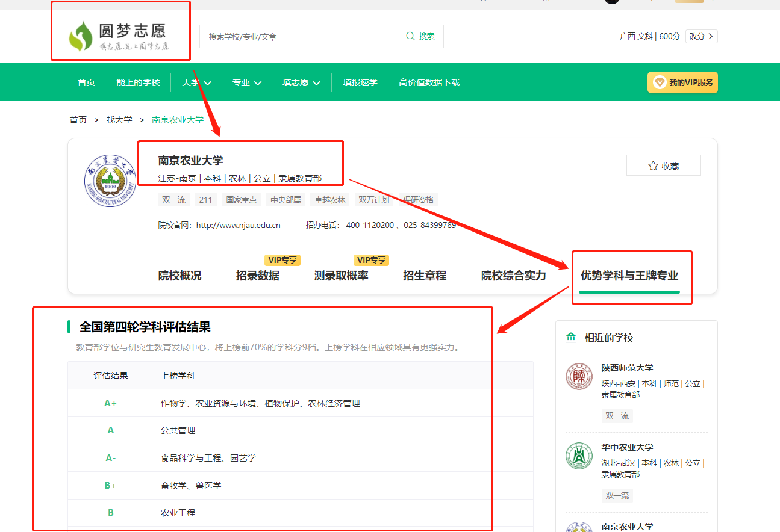Click the 招办电话 400-1120200 number
780x532 pixels.
370,225
